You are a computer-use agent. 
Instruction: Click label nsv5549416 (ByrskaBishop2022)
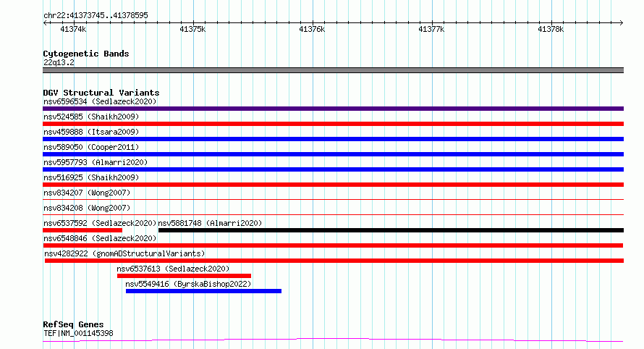[188, 284]
